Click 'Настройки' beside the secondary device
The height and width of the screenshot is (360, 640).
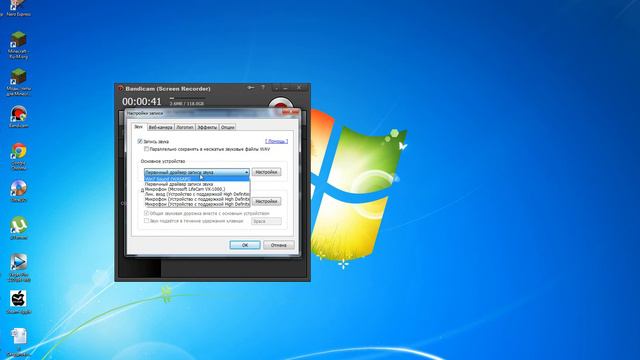click(x=267, y=201)
